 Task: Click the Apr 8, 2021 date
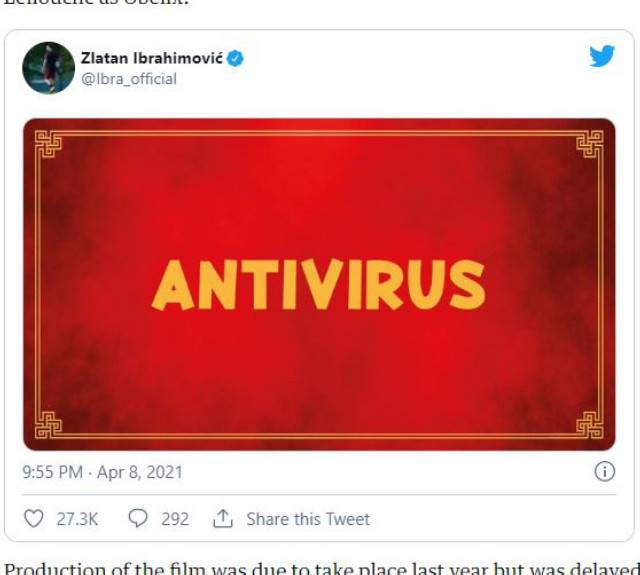click(x=140, y=472)
